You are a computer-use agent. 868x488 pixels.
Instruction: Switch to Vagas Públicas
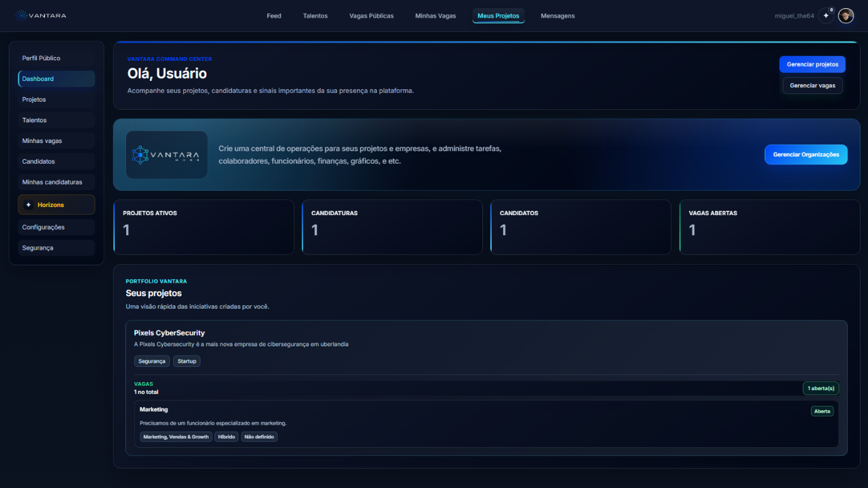pos(372,16)
